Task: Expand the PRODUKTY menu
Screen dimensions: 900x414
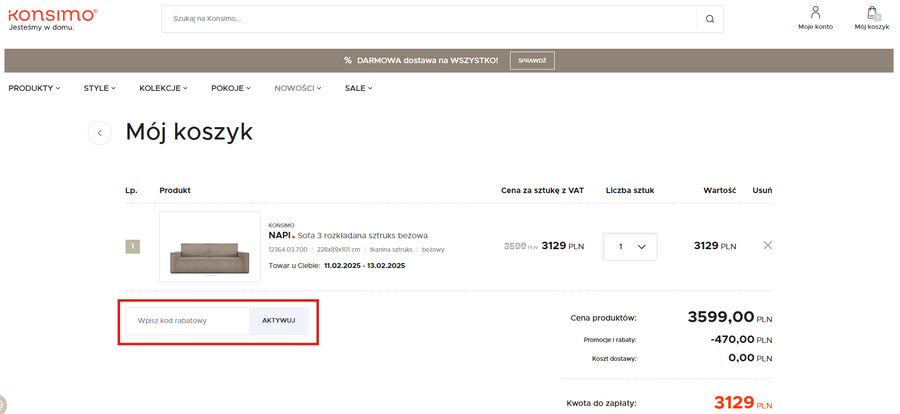Action: tap(34, 88)
